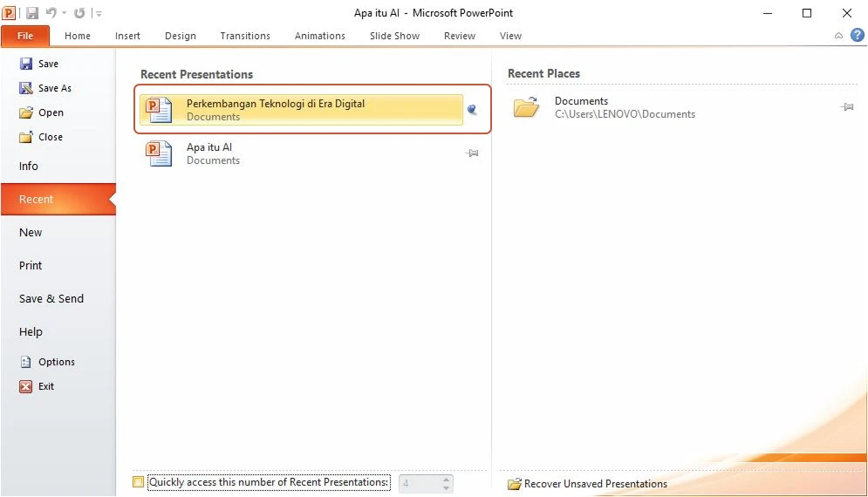Switch to the Animations ribbon tab
The height and width of the screenshot is (497, 868).
[x=320, y=36]
